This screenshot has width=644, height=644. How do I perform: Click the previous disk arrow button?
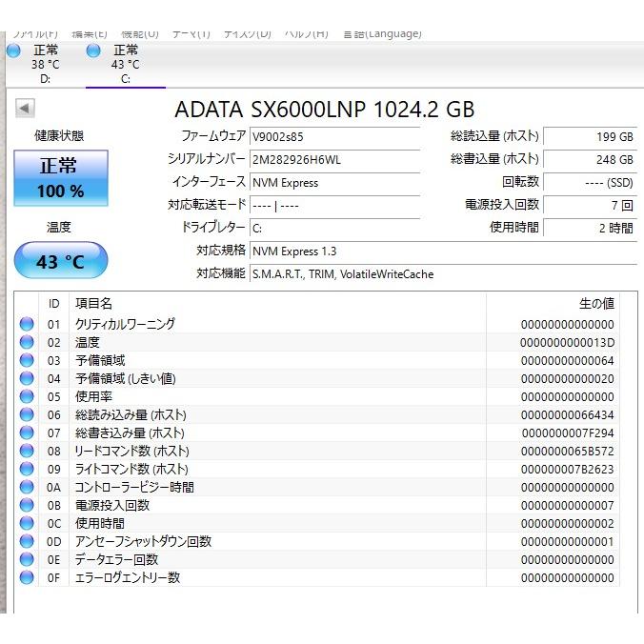25,109
